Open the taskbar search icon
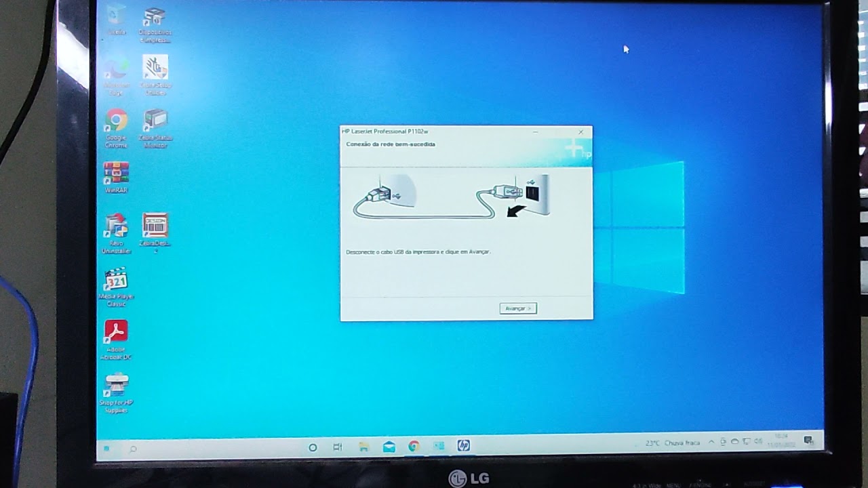The width and height of the screenshot is (868, 488). [133, 448]
